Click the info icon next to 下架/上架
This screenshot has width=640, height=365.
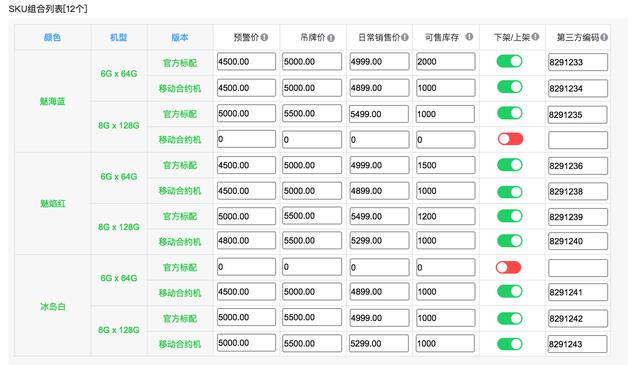(536, 37)
